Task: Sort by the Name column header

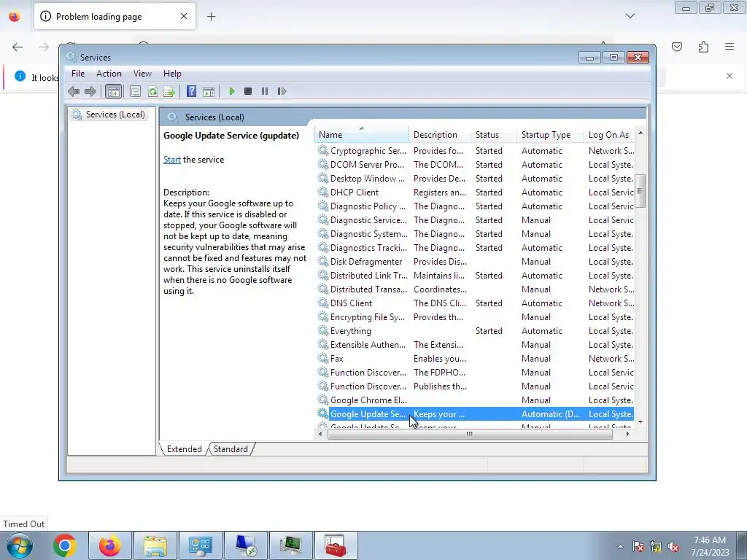Action: click(361, 135)
